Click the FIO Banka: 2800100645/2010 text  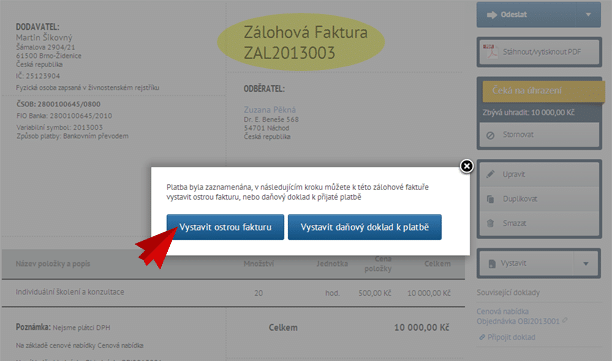coord(64,116)
